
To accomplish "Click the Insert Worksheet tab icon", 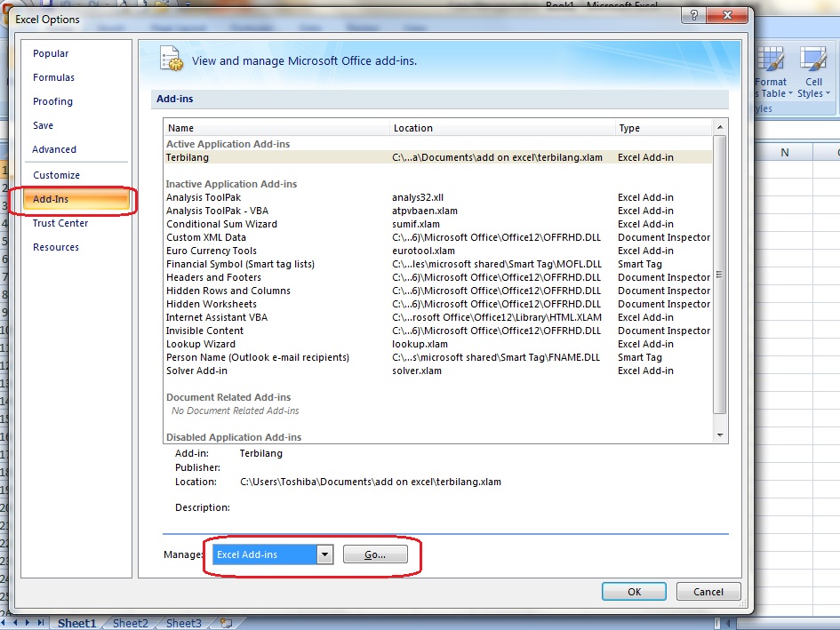I will tap(227, 623).
